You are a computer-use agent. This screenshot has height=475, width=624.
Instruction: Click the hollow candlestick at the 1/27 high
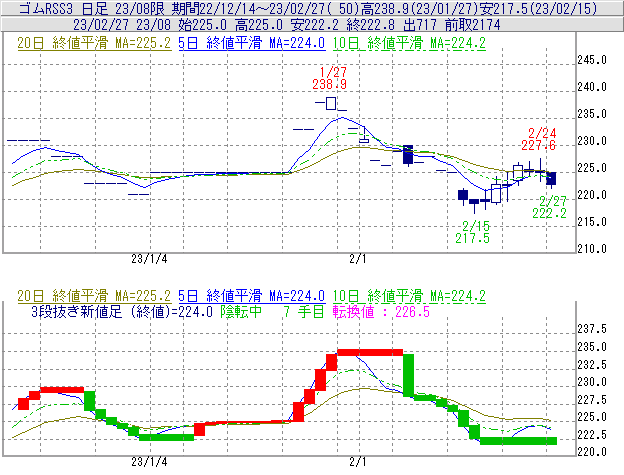(x=331, y=103)
